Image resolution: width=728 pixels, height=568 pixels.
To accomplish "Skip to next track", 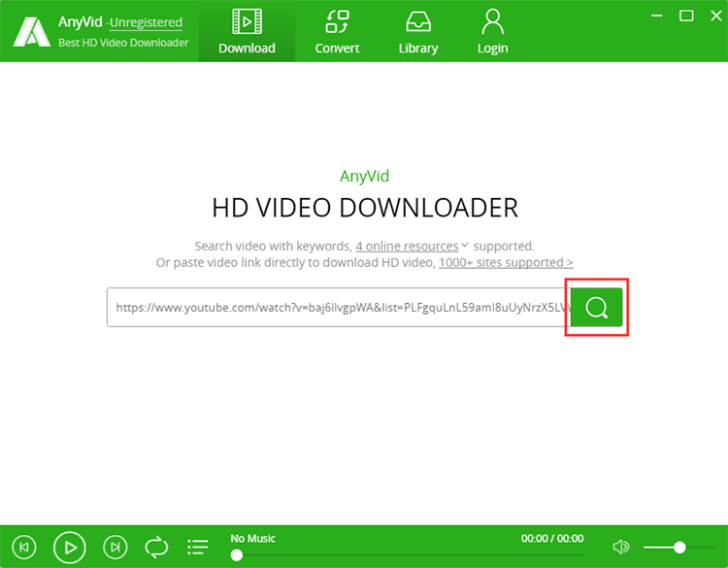I will [116, 547].
